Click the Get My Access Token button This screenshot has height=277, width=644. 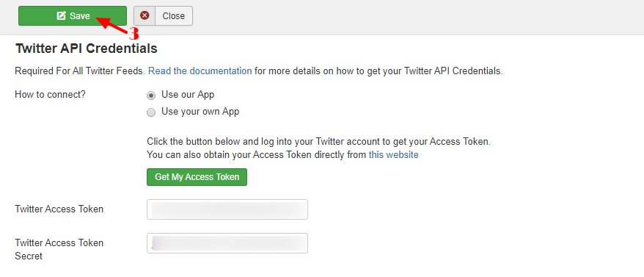[197, 177]
